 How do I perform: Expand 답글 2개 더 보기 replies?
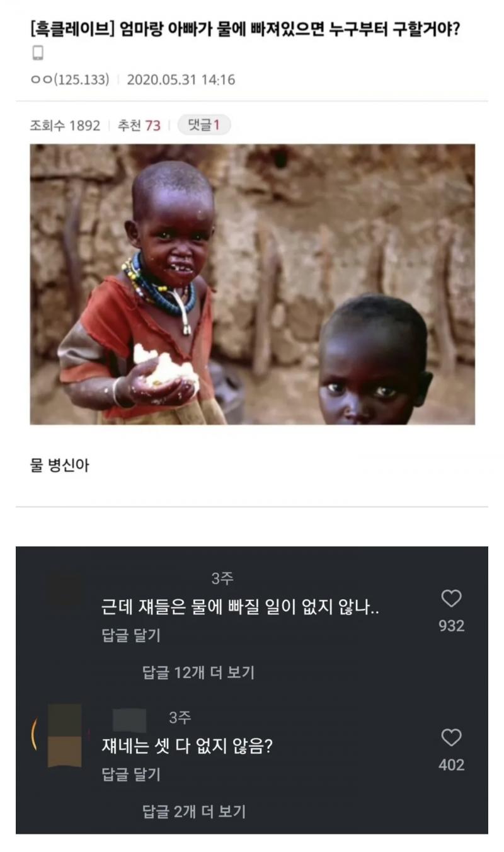pyautogui.click(x=194, y=812)
